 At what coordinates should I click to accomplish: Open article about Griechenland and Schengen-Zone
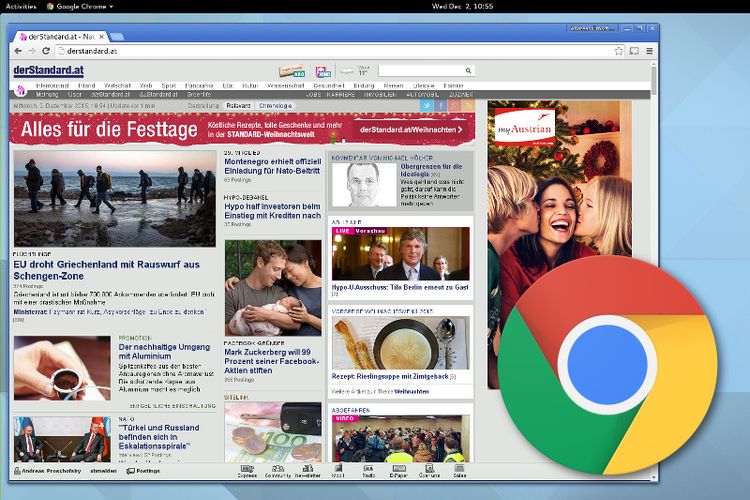click(107, 270)
